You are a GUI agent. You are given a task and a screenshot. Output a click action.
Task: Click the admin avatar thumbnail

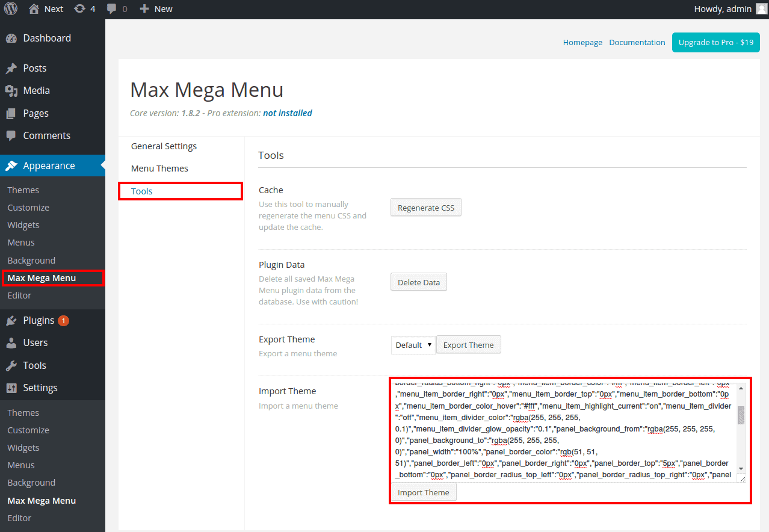[761, 9]
